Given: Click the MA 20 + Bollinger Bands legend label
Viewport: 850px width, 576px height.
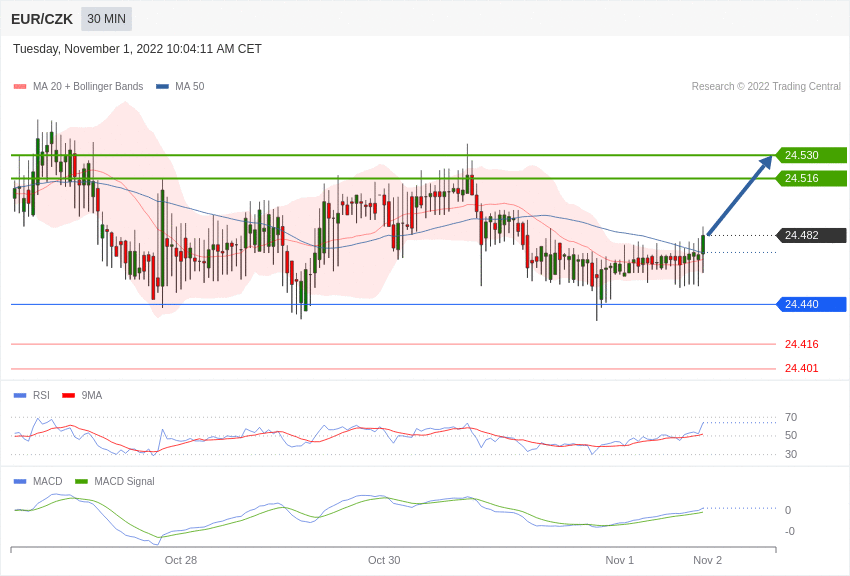Looking at the screenshot, I should [x=88, y=86].
